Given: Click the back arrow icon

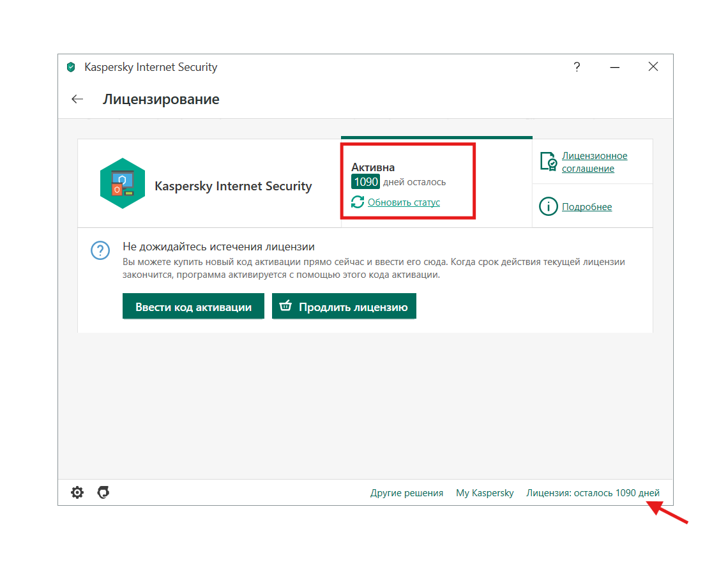Looking at the screenshot, I should 77,99.
